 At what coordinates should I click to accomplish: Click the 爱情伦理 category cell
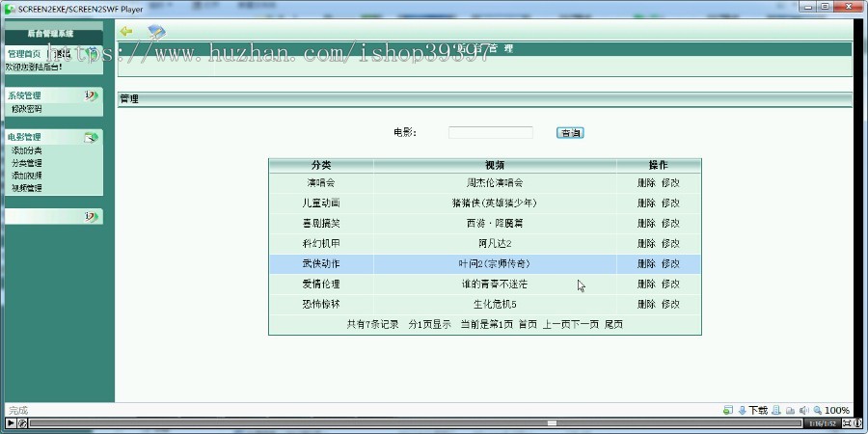pyautogui.click(x=321, y=284)
